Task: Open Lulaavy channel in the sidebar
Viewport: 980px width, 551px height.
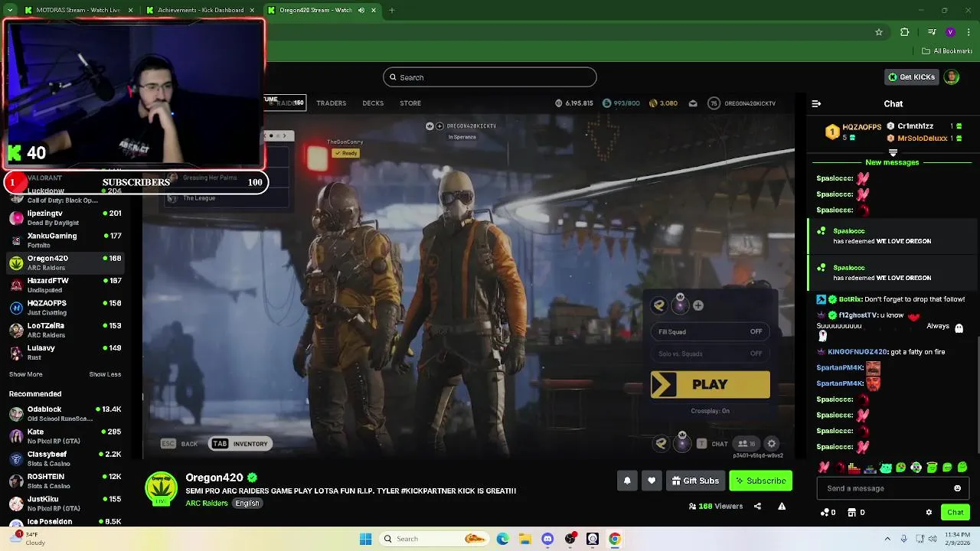Action: tap(65, 352)
